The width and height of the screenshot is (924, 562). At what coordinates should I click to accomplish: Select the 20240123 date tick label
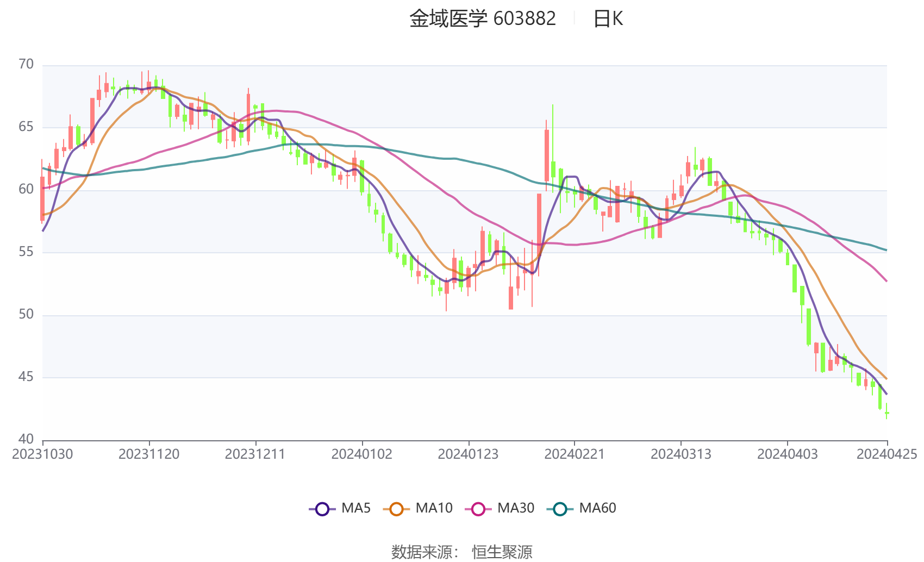coord(468,454)
